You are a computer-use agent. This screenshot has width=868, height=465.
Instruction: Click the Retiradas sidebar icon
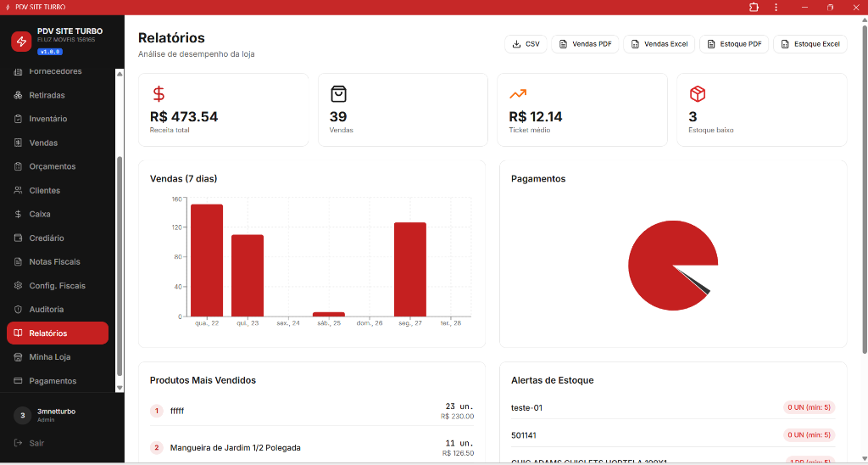pyautogui.click(x=18, y=95)
